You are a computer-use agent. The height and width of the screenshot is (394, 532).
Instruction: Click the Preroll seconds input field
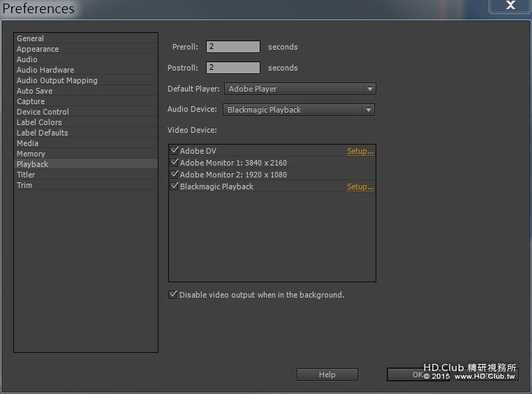click(233, 47)
